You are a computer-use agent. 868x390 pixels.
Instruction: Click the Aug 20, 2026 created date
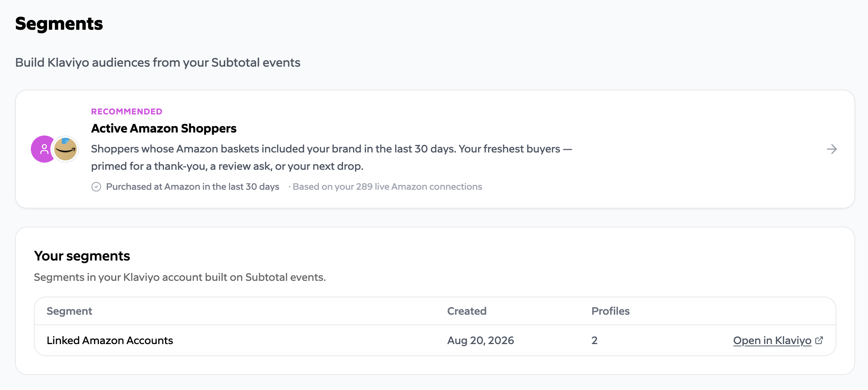tap(480, 340)
